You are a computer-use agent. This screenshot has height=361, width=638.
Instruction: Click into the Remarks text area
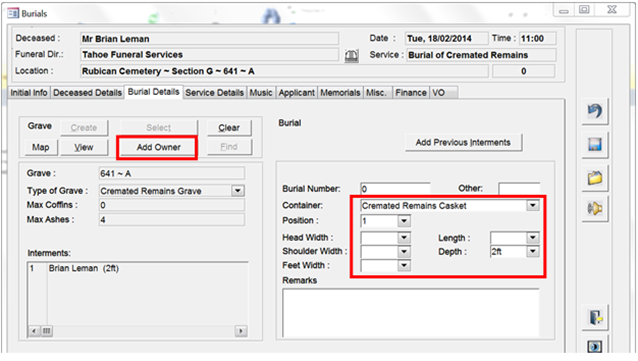click(411, 313)
